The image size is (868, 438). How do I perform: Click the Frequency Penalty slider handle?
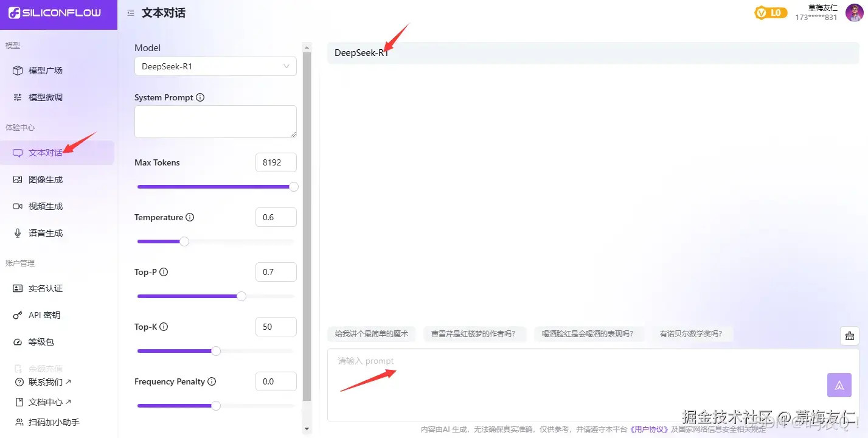(215, 406)
